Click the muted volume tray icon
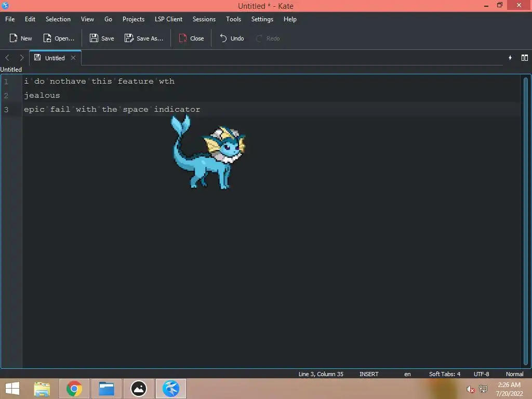 [470, 389]
